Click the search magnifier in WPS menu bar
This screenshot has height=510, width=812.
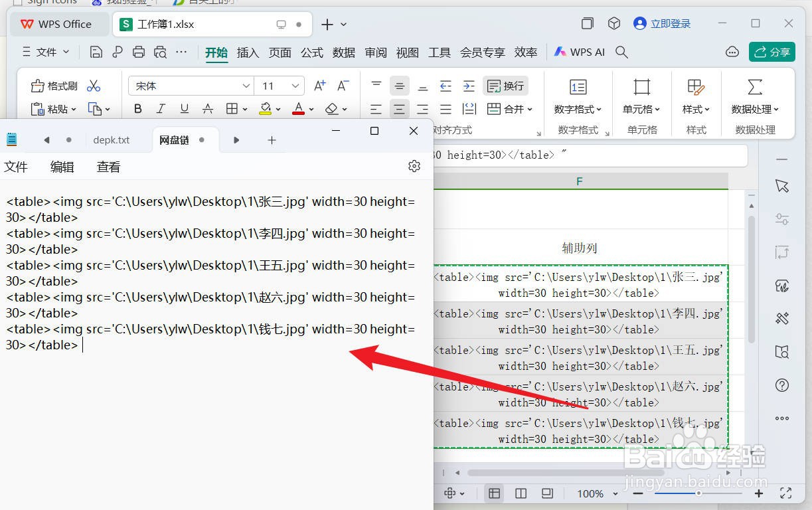621,52
